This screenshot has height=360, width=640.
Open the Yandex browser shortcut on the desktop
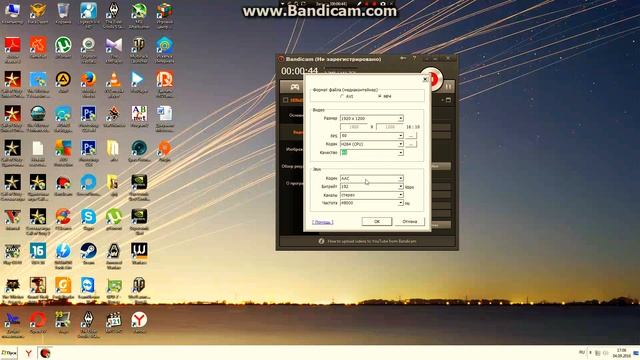click(x=139, y=322)
